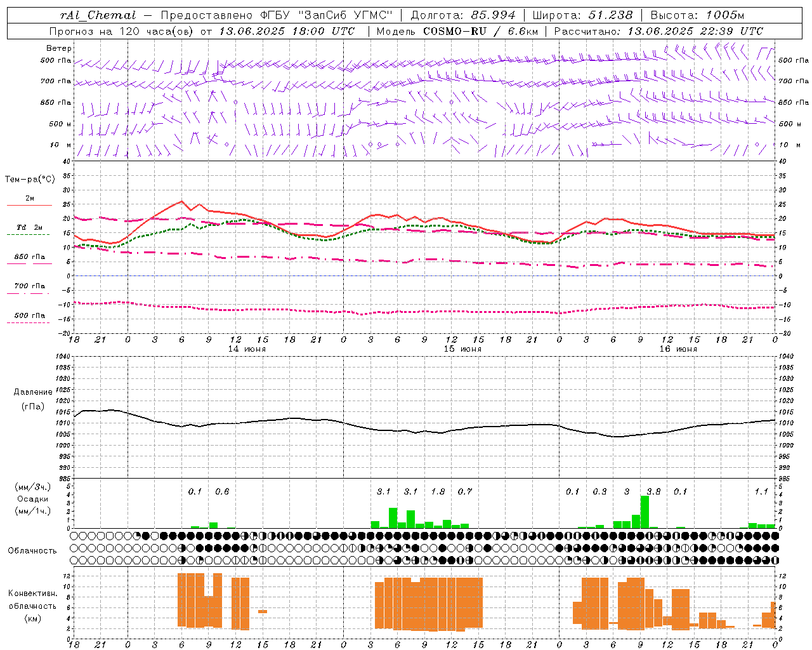812x650 pixels.
Task: Click the Долгота: 85.994 value
Action: click(x=463, y=15)
